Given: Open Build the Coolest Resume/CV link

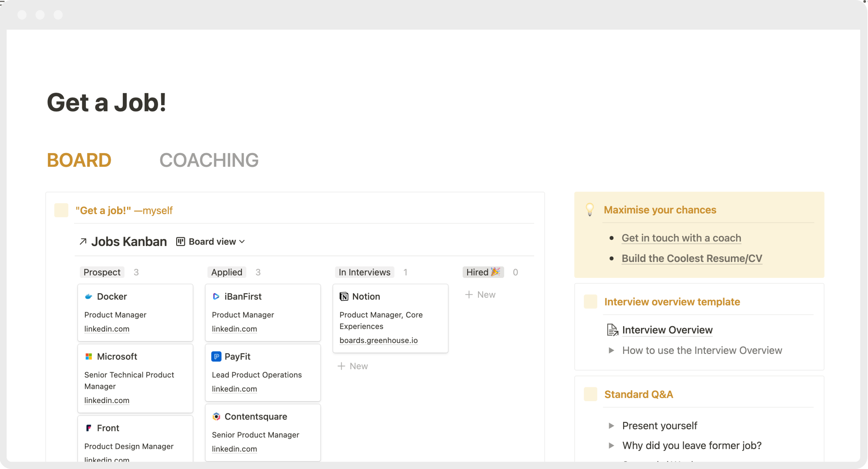Looking at the screenshot, I should pos(692,258).
